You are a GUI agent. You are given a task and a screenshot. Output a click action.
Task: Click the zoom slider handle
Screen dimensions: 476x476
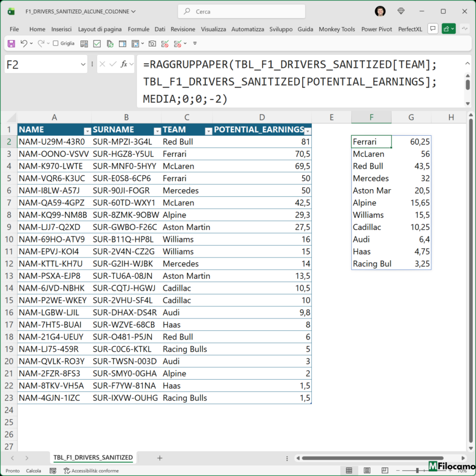(417, 470)
